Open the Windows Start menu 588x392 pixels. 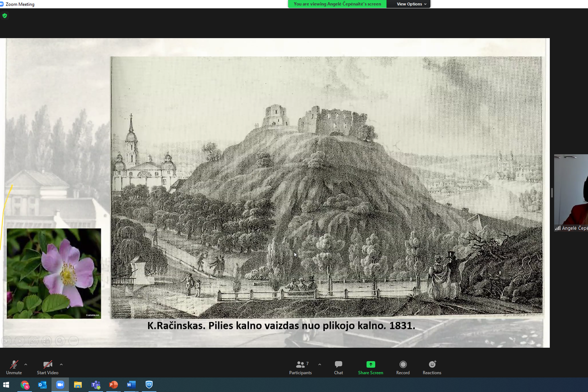pyautogui.click(x=6, y=385)
